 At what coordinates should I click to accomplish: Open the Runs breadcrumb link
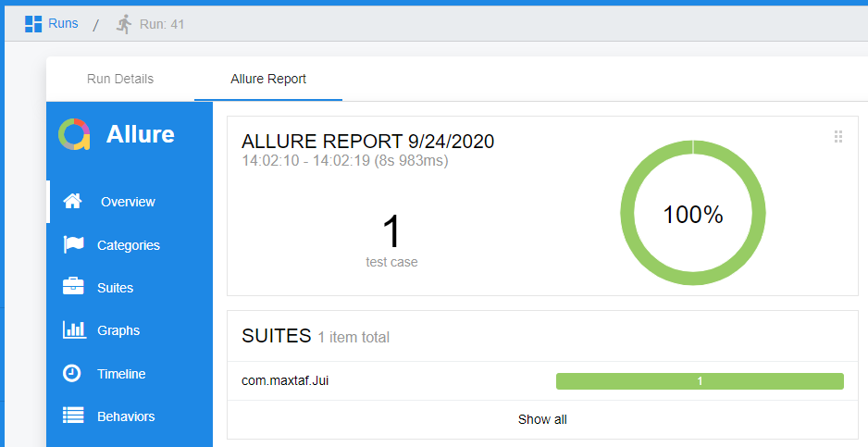[x=63, y=23]
